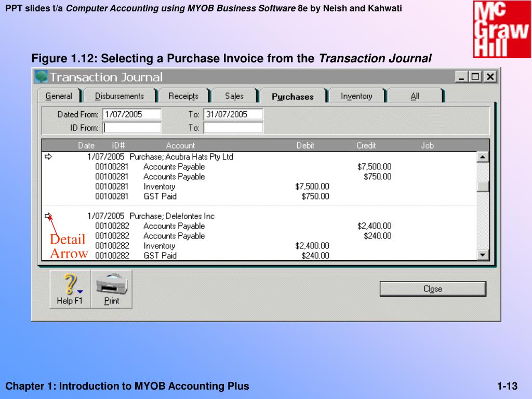Switch to the General tab

(x=59, y=96)
